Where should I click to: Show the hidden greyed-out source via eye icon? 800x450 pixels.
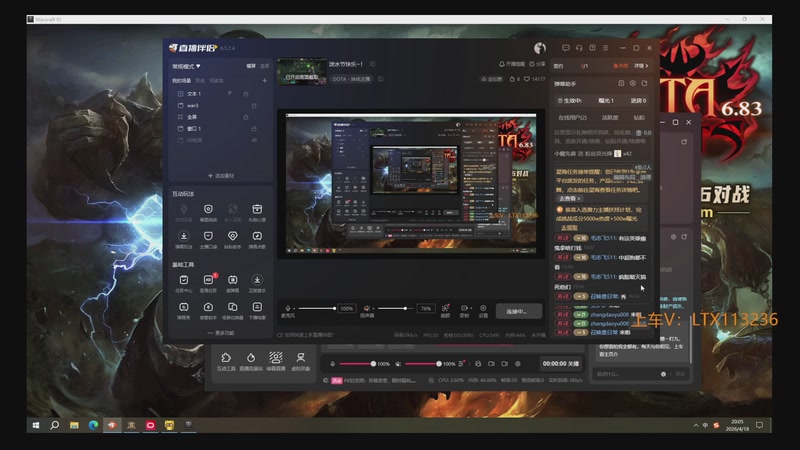click(254, 140)
